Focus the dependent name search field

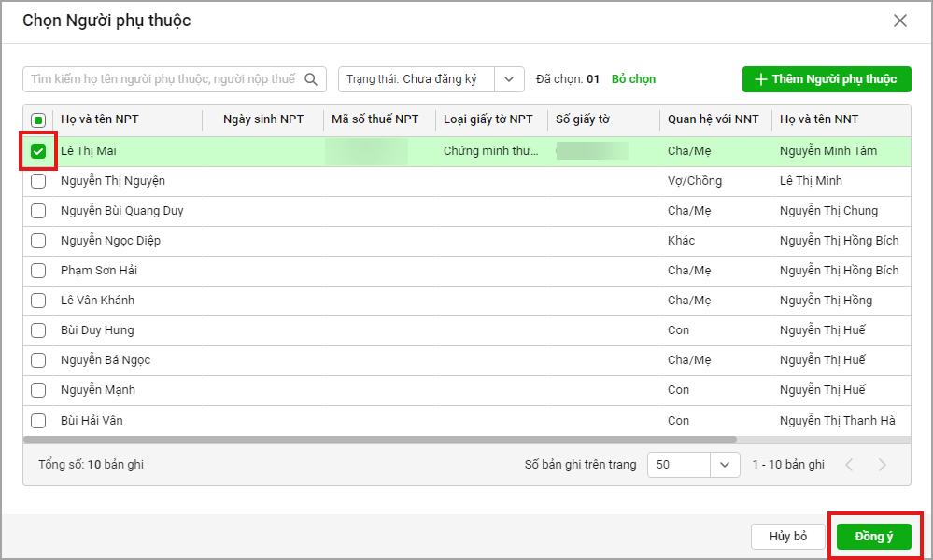[163, 79]
